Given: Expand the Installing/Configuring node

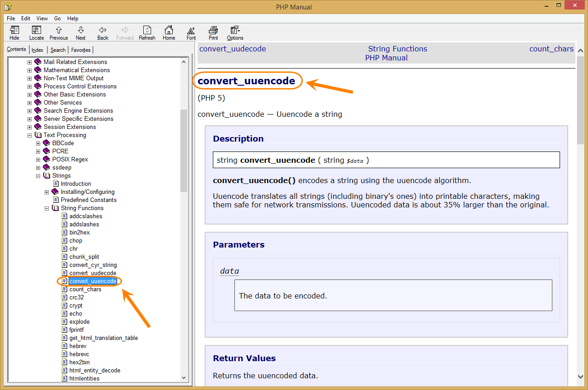Looking at the screenshot, I should tap(47, 192).
